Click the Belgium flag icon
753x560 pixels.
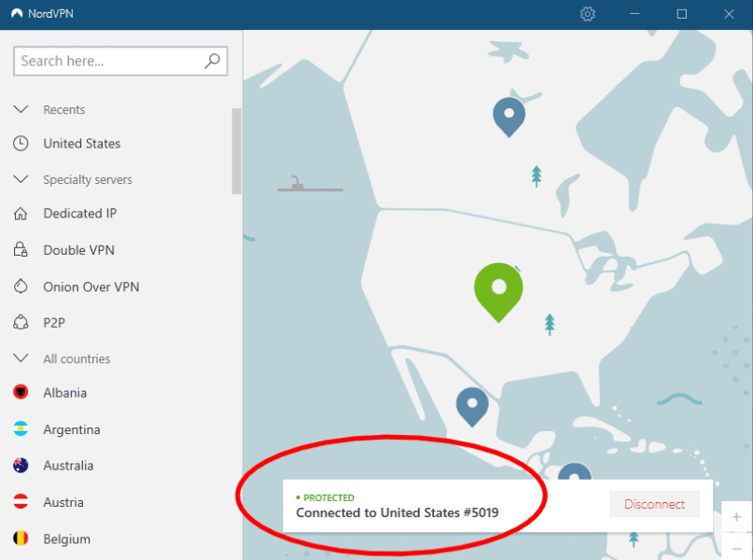[21, 539]
